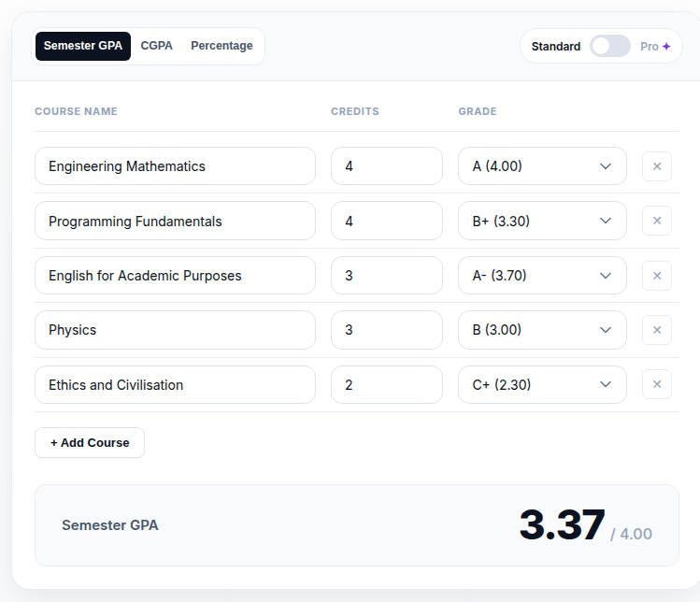Viewport: 700px width, 602px height.
Task: Choose the Pro mode label
Action: pyautogui.click(x=655, y=47)
